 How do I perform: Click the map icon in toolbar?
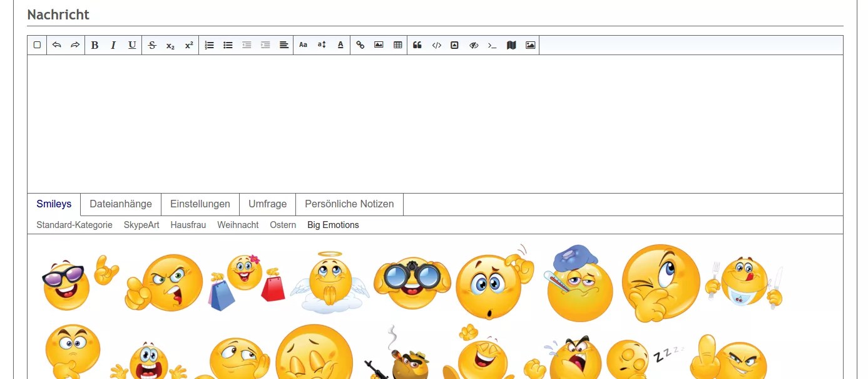(x=511, y=45)
